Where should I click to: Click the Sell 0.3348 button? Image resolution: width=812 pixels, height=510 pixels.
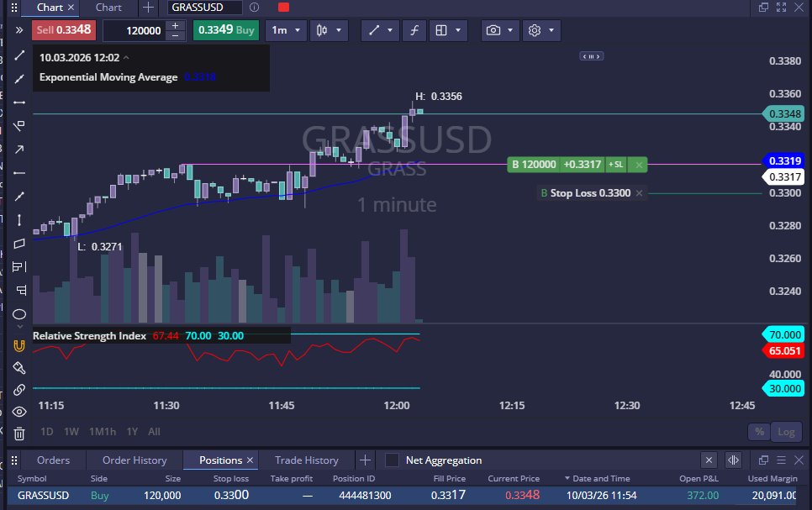pyautogui.click(x=64, y=30)
